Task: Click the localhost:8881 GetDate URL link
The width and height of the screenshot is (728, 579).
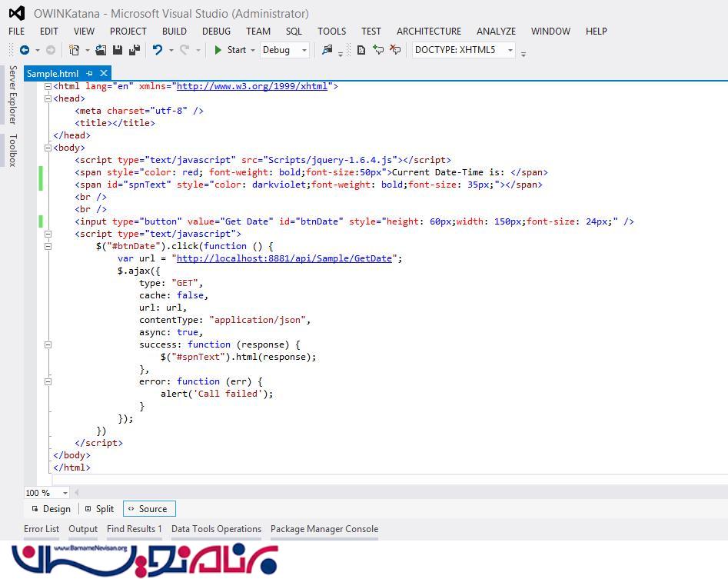Action: [x=284, y=258]
